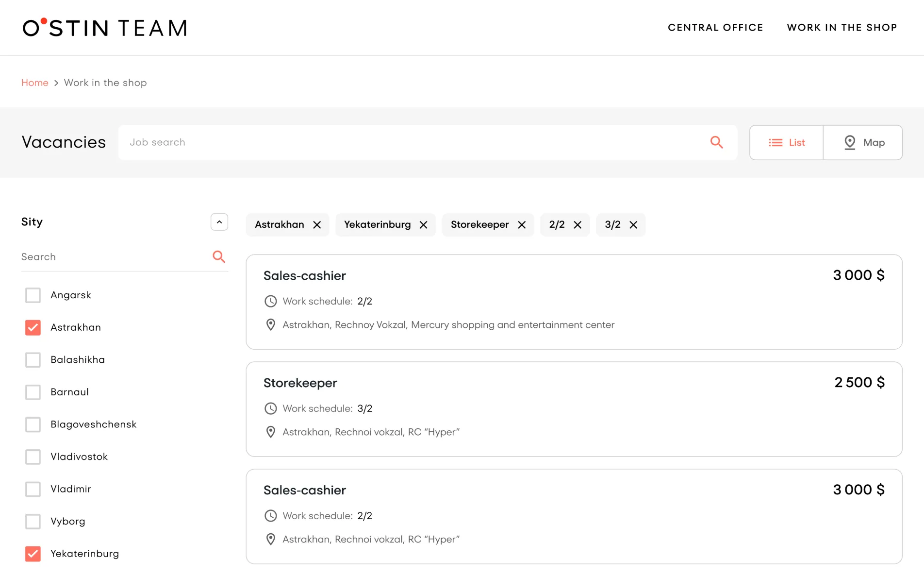Switch to Map view

point(863,142)
